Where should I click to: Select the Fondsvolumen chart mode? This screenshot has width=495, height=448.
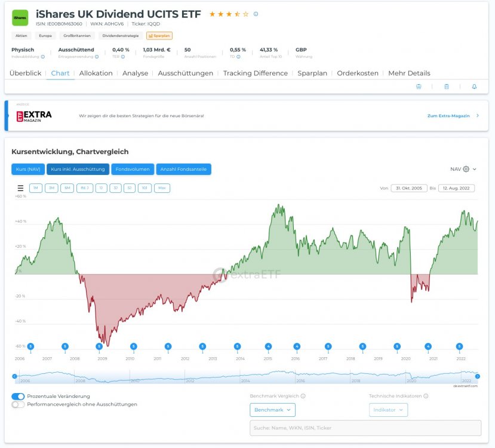coord(133,169)
